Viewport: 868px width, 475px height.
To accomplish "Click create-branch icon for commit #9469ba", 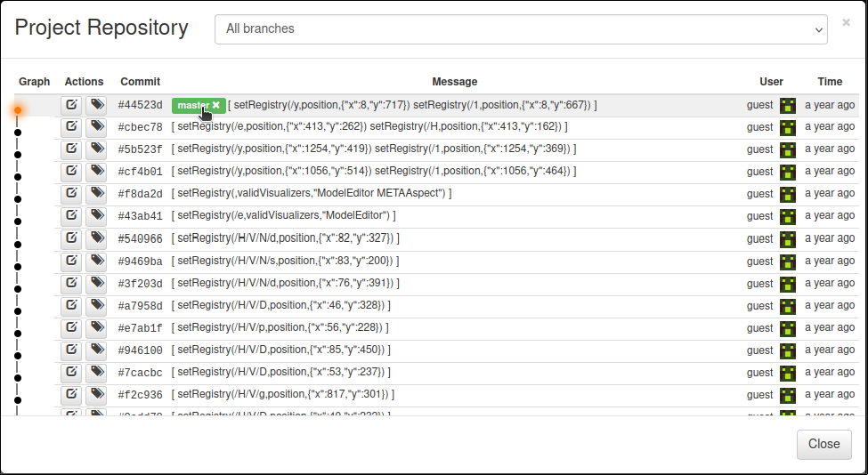I will pyautogui.click(x=71, y=261).
